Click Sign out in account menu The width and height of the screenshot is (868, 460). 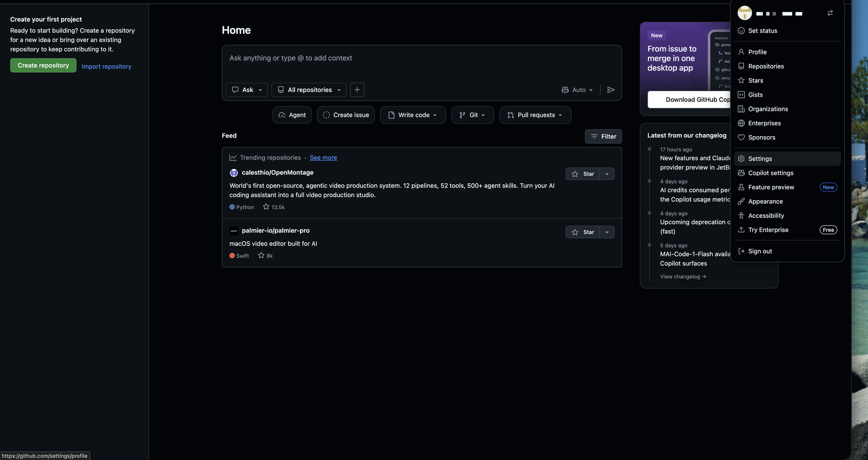click(x=787, y=251)
